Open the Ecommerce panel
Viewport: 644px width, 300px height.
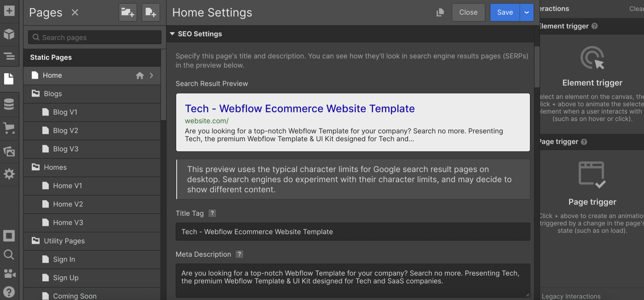pos(9,128)
